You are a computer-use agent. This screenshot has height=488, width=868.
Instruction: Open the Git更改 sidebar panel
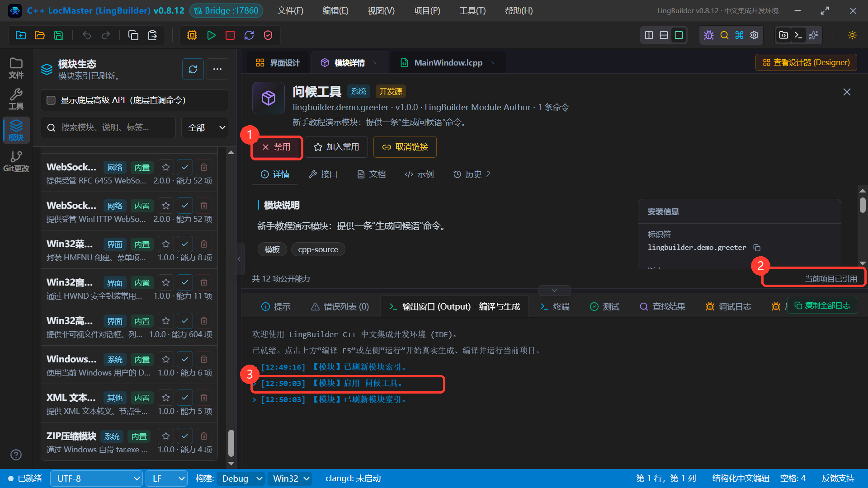(16, 161)
